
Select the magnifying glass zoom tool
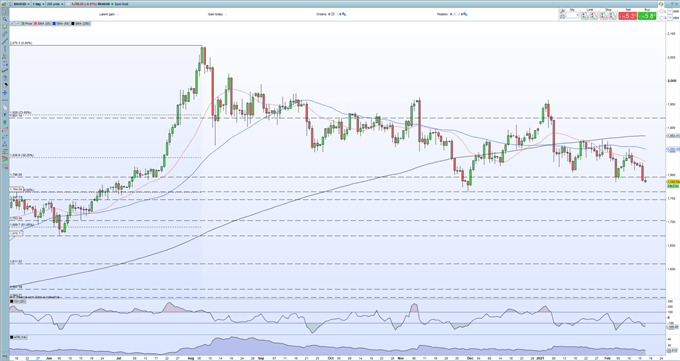click(5, 19)
